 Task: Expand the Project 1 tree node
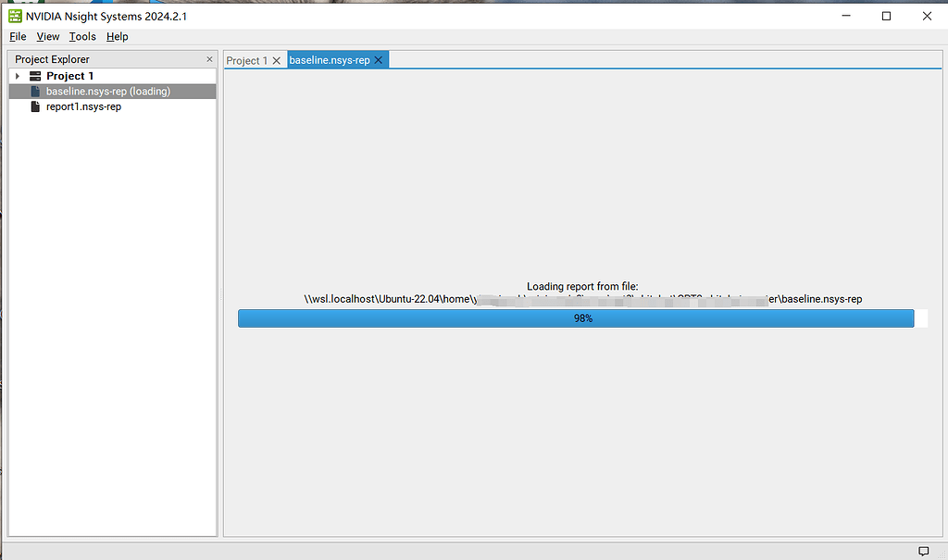17,75
